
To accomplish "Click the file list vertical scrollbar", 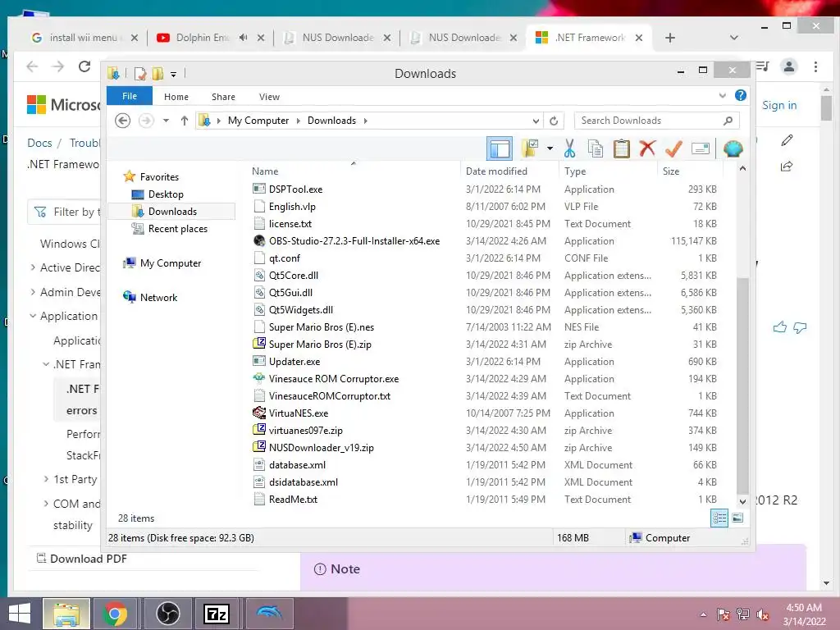I will 742,386.
